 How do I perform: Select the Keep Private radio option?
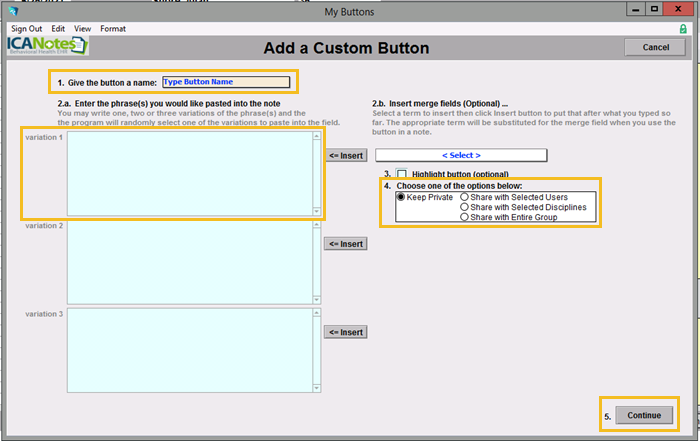tap(402, 197)
